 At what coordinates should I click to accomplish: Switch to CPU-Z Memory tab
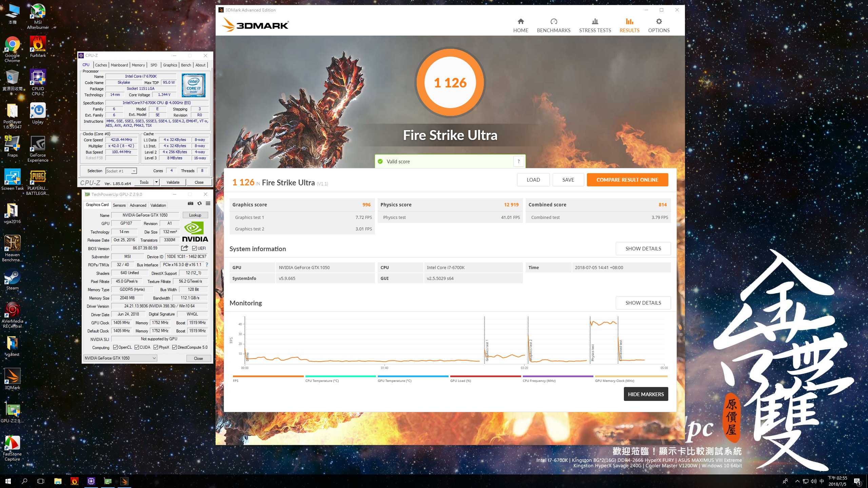coord(138,65)
